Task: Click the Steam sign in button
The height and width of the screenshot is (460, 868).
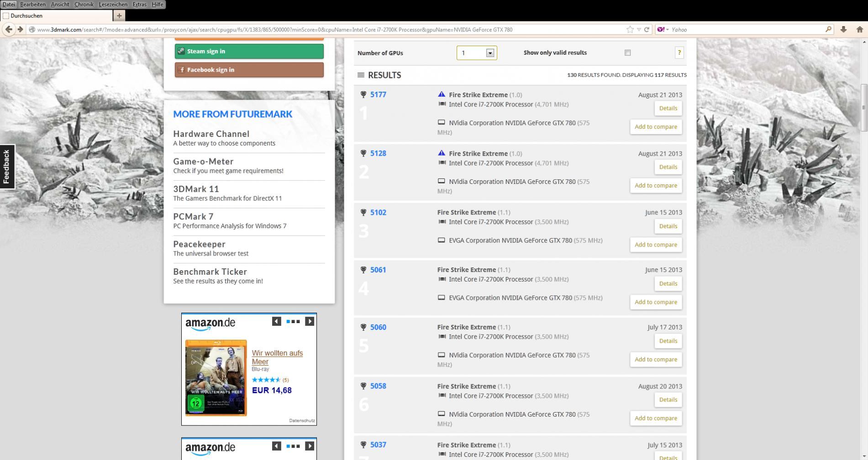Action: click(x=249, y=51)
